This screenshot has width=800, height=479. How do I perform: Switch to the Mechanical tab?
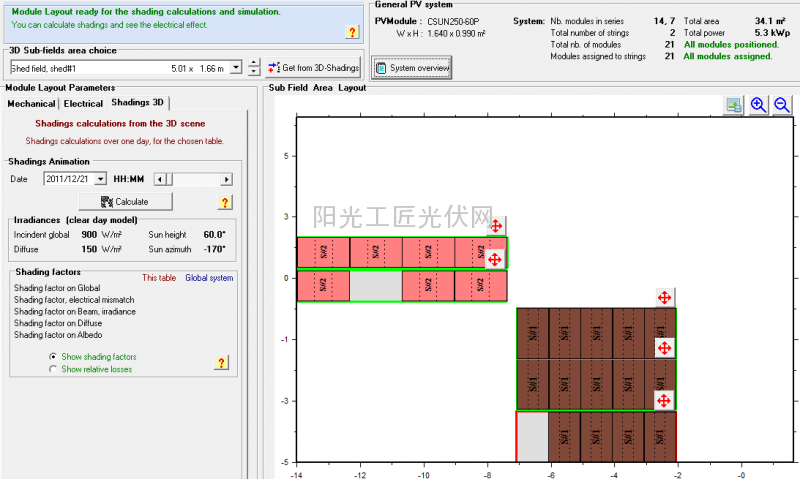pyautogui.click(x=31, y=103)
